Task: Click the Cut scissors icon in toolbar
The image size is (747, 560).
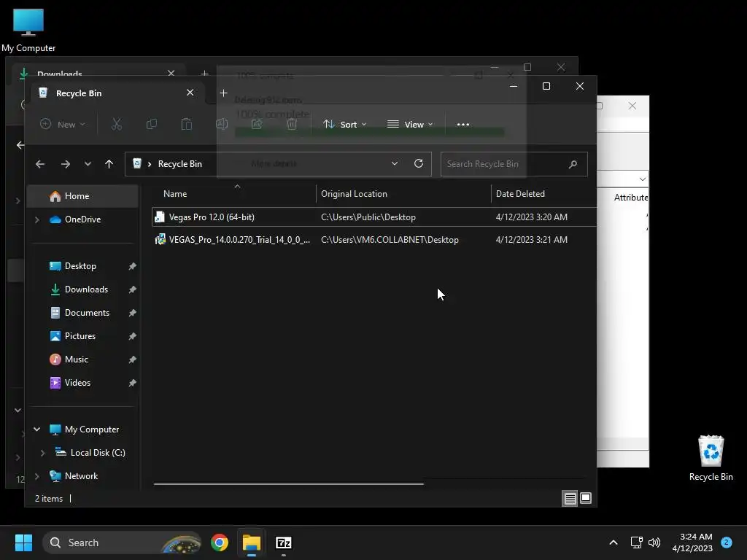Action: pyautogui.click(x=116, y=124)
